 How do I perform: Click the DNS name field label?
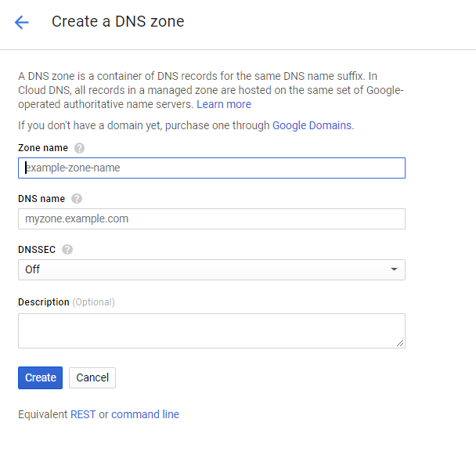[x=41, y=199]
